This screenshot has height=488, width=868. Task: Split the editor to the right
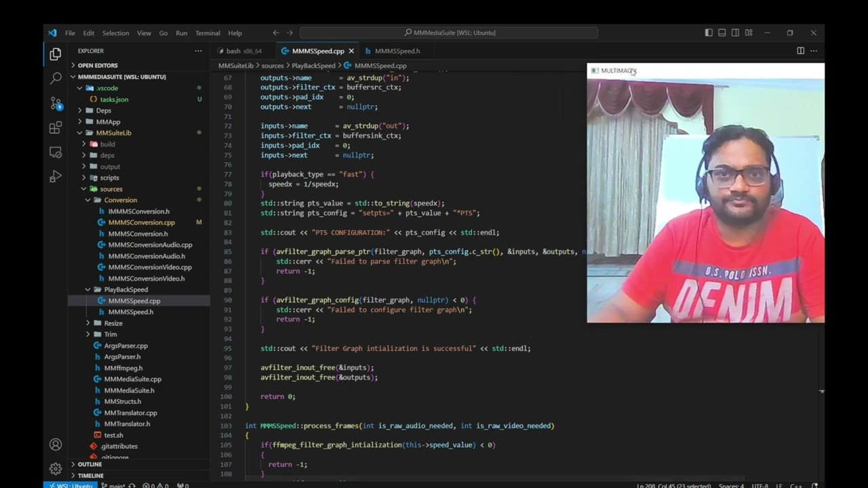pos(800,51)
